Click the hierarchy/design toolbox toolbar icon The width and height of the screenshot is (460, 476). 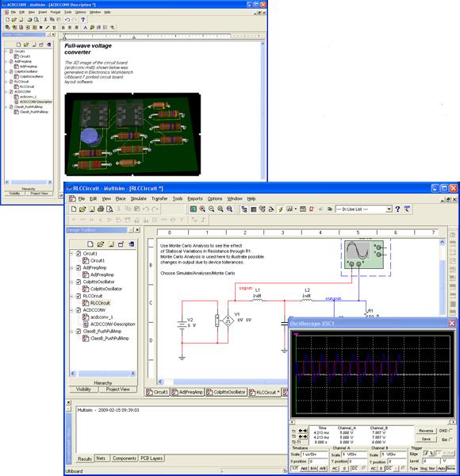pyautogui.click(x=244, y=209)
